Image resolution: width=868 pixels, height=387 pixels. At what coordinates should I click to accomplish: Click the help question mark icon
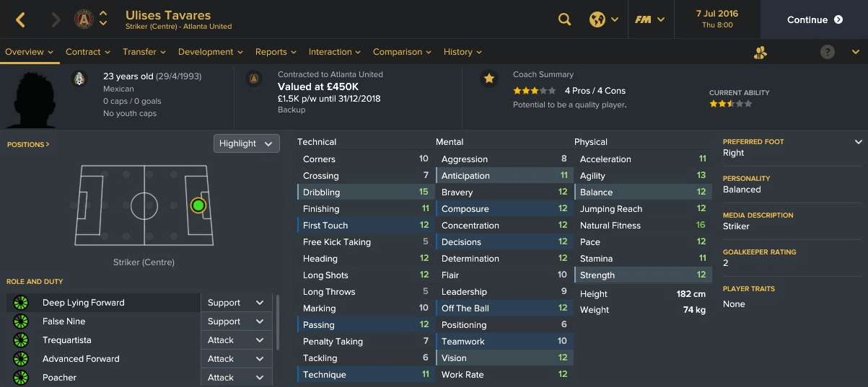(828, 52)
